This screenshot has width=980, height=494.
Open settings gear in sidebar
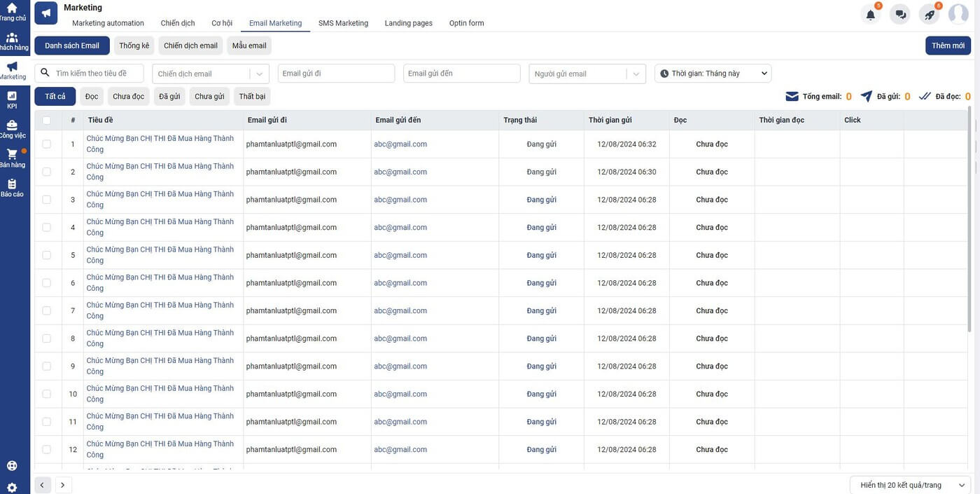click(x=12, y=487)
